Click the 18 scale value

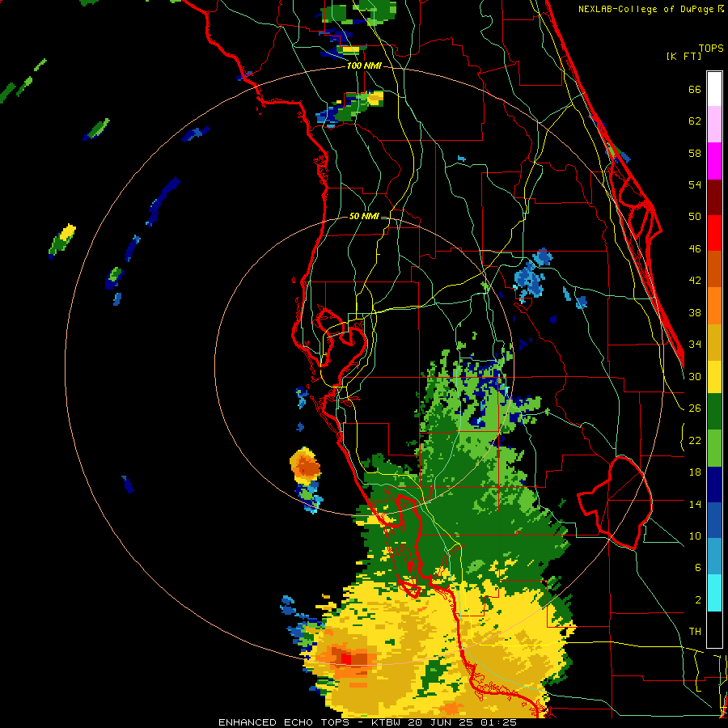pos(695,472)
